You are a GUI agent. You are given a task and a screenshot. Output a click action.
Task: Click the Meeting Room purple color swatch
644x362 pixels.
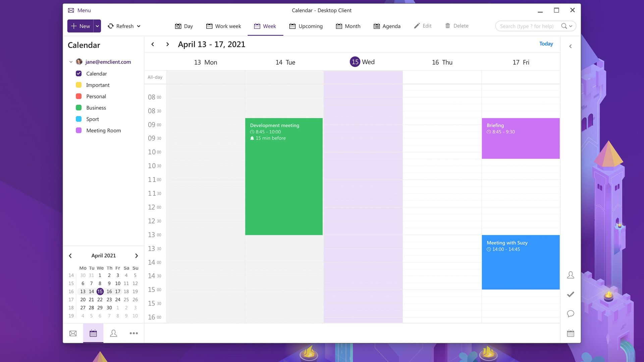(x=79, y=130)
